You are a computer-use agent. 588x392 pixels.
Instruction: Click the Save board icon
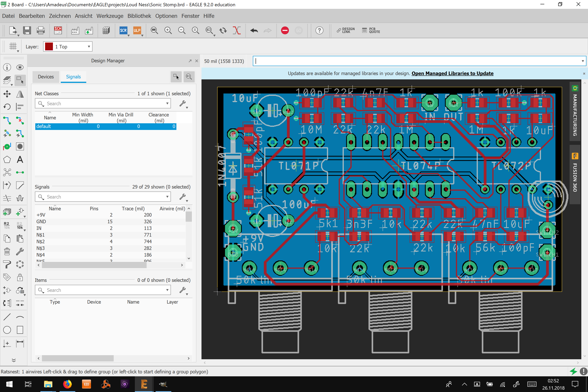(27, 31)
